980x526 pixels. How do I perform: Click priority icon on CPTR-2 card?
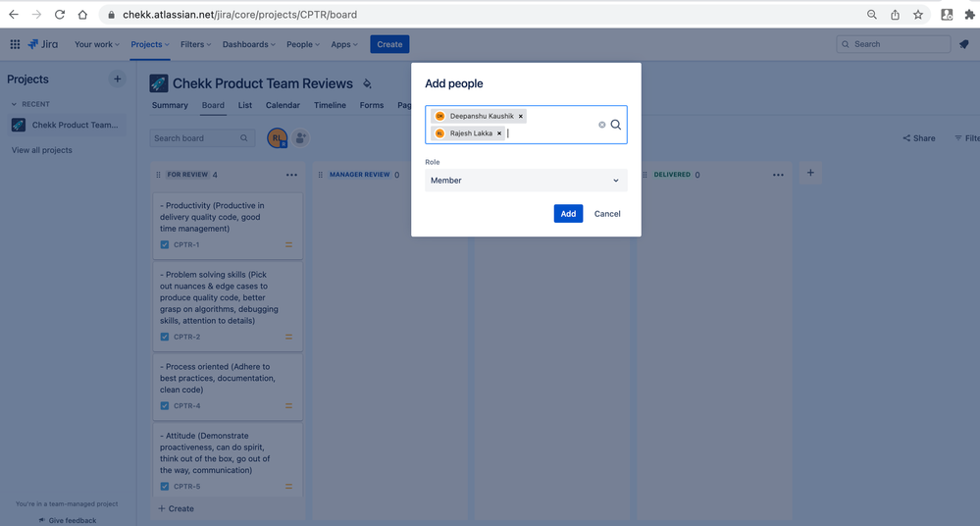coord(288,338)
